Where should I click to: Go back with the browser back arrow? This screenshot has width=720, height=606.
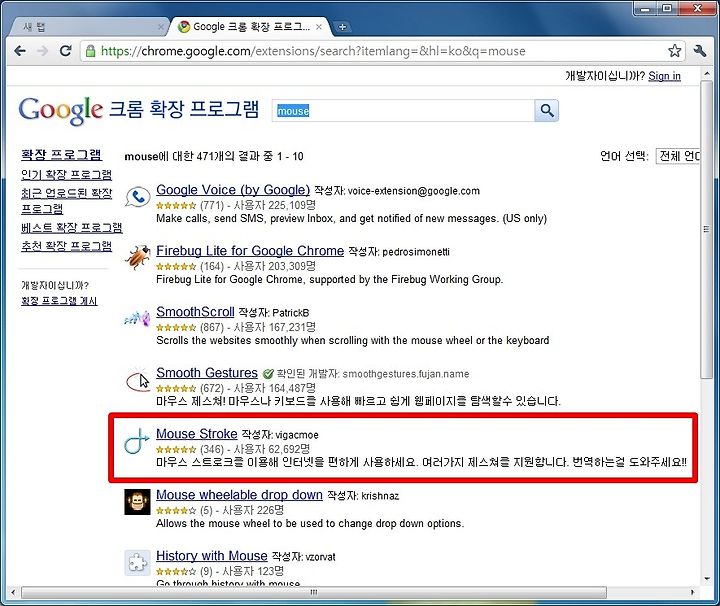pyautogui.click(x=20, y=51)
